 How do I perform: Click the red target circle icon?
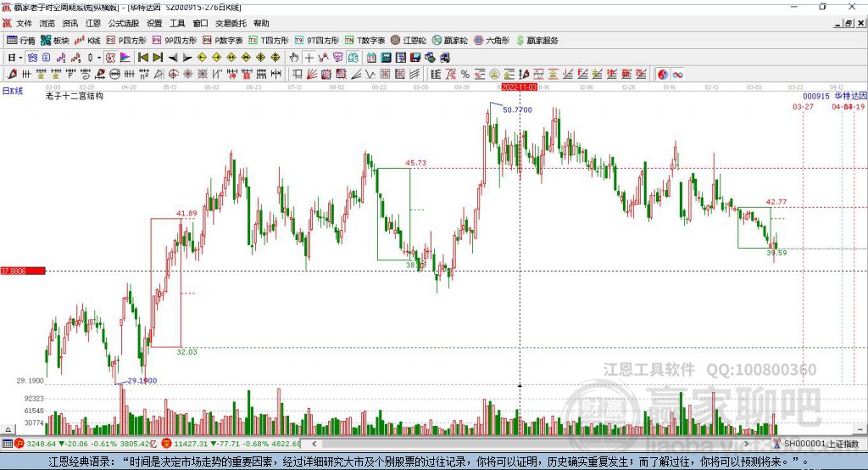(x=173, y=75)
